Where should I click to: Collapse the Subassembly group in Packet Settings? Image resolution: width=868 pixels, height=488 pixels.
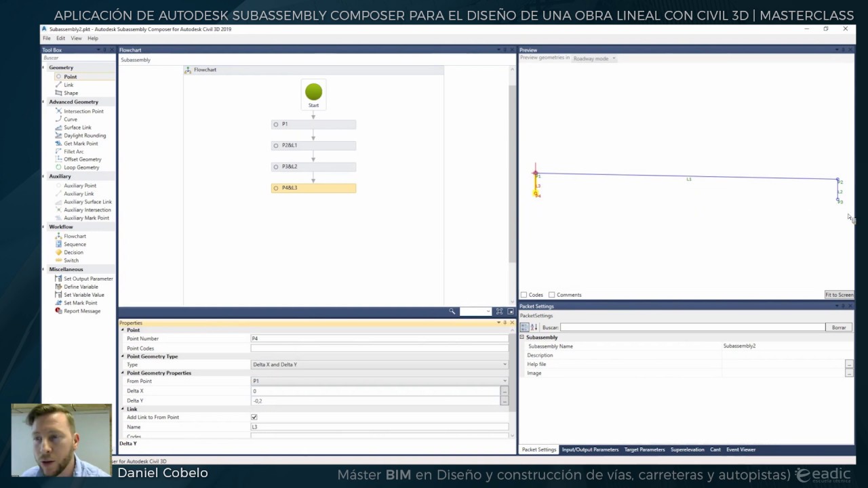522,337
